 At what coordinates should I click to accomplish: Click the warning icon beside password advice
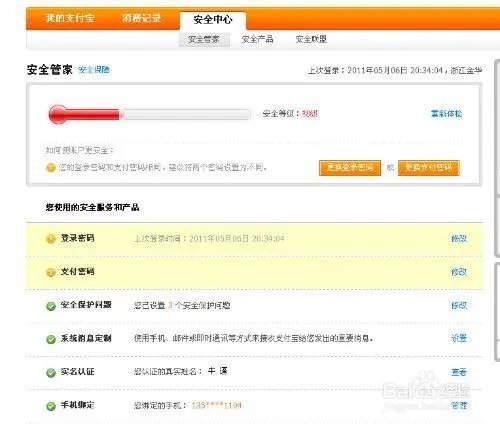(x=51, y=167)
